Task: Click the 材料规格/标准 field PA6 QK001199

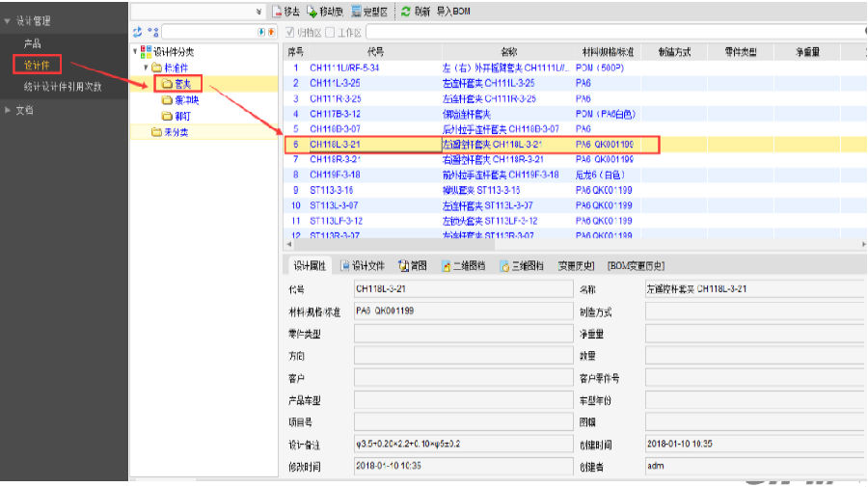Action: (x=463, y=311)
